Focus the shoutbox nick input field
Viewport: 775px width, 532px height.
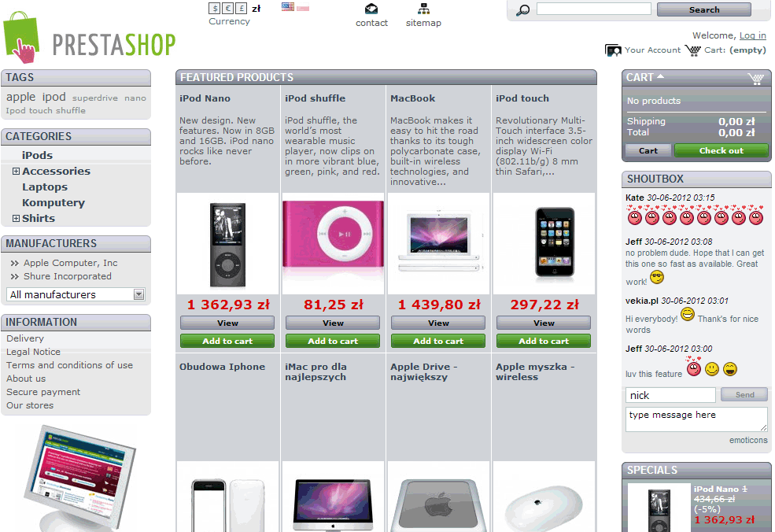tap(670, 395)
